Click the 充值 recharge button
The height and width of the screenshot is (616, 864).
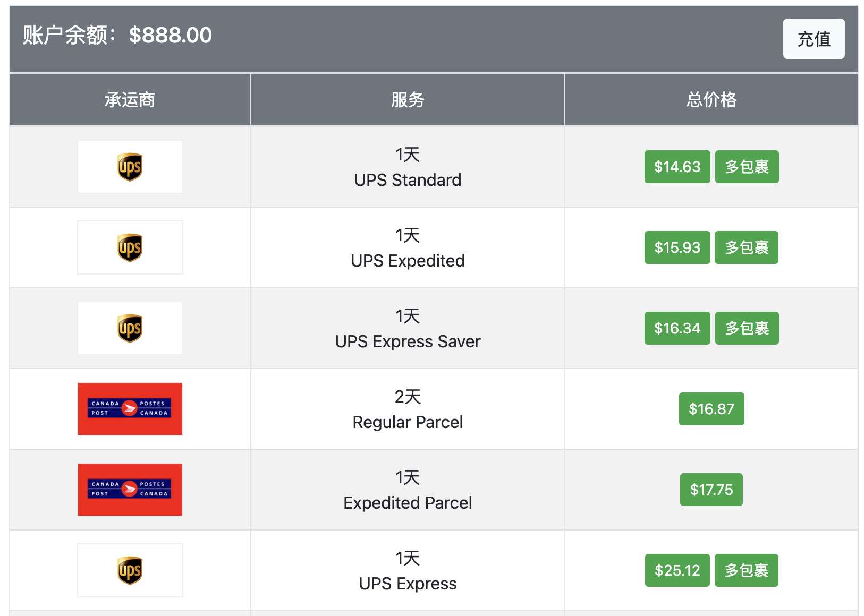pos(814,39)
